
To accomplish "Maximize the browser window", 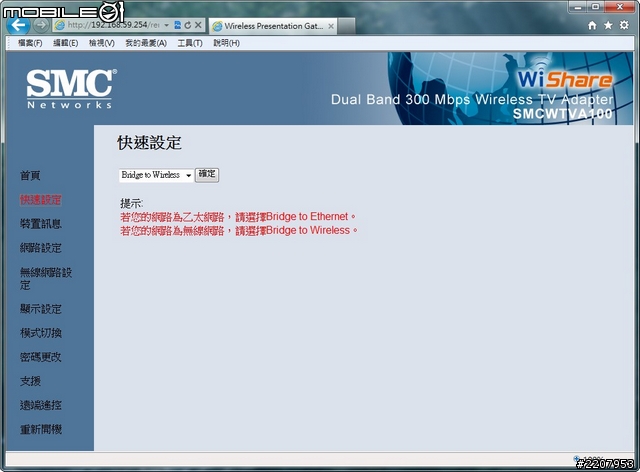I will tap(596, 7).
